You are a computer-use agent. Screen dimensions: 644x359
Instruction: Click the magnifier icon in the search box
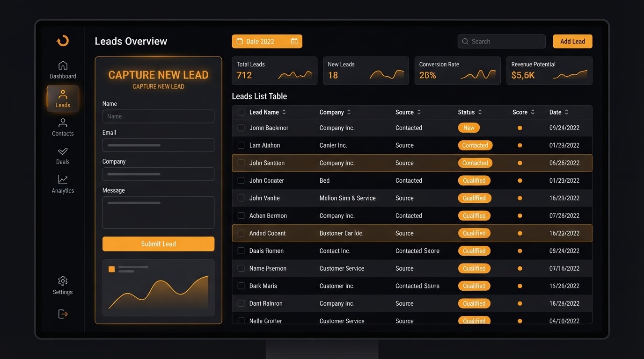pos(465,42)
